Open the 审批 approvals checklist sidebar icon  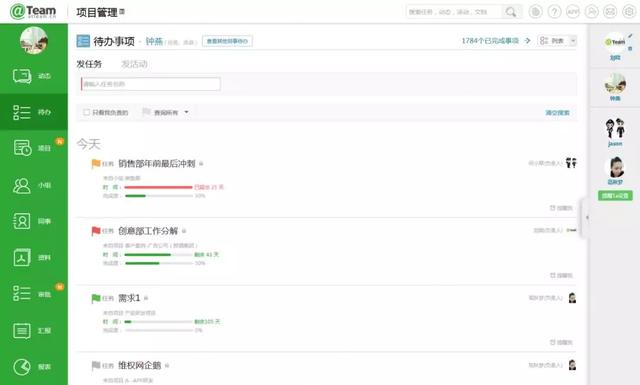22,294
